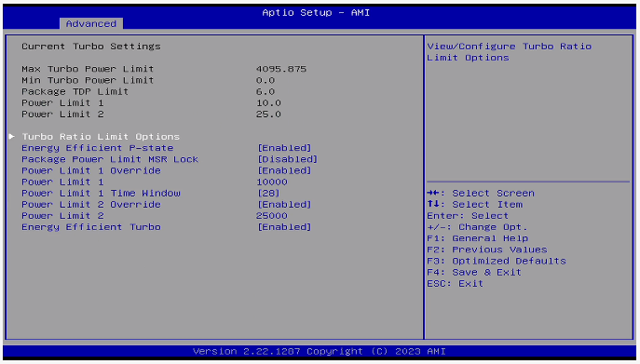Click the +/-: Change Opt. hint

pyautogui.click(x=478, y=227)
